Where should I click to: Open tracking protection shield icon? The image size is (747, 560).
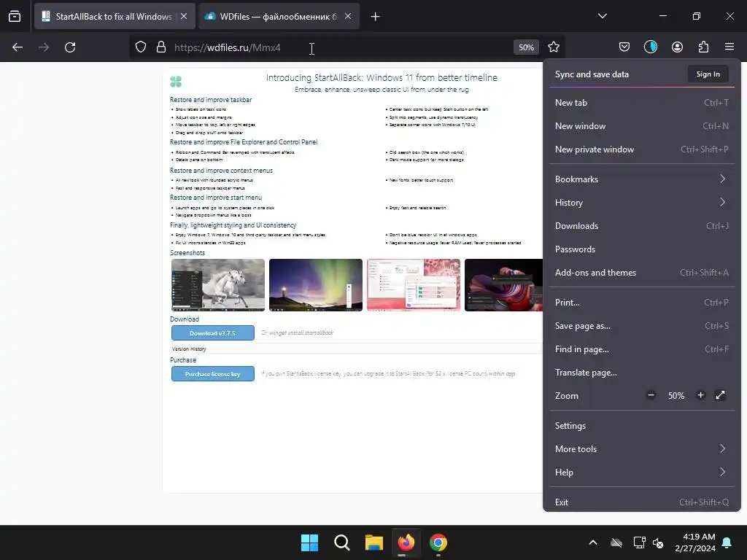[x=141, y=47]
